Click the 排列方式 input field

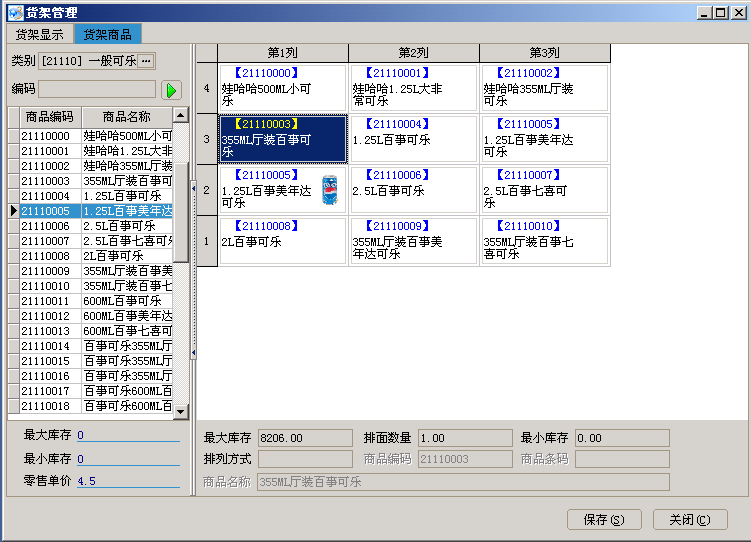pyautogui.click(x=306, y=459)
